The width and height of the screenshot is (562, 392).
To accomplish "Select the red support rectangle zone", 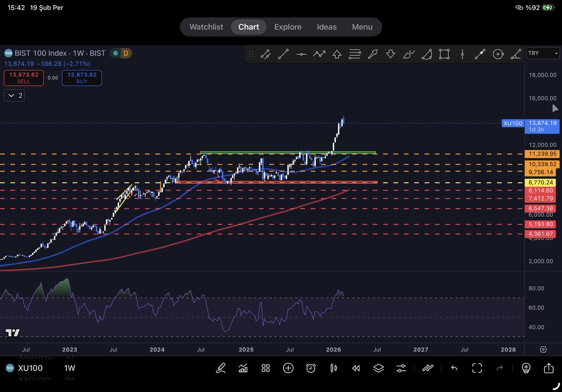I will click(x=277, y=182).
